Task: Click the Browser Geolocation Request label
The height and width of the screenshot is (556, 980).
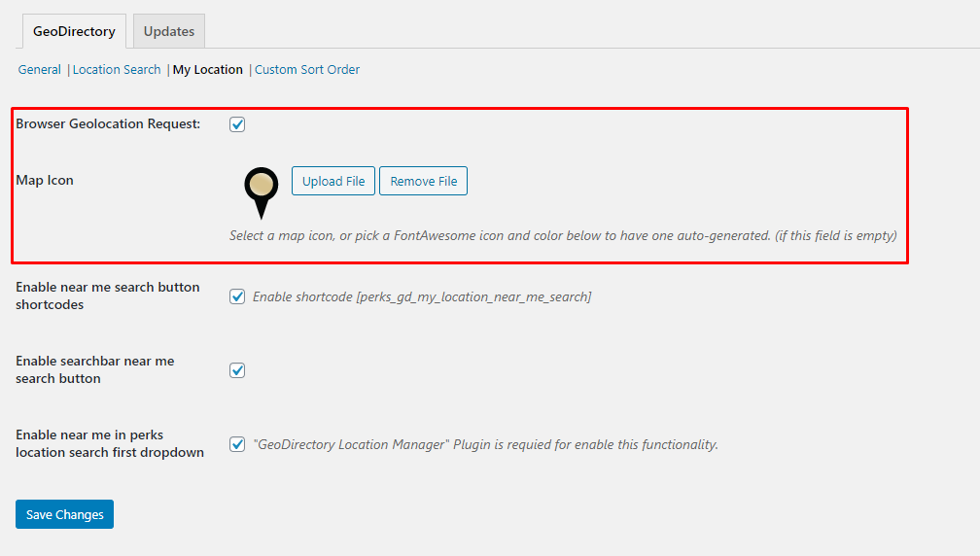Action: click(x=108, y=123)
